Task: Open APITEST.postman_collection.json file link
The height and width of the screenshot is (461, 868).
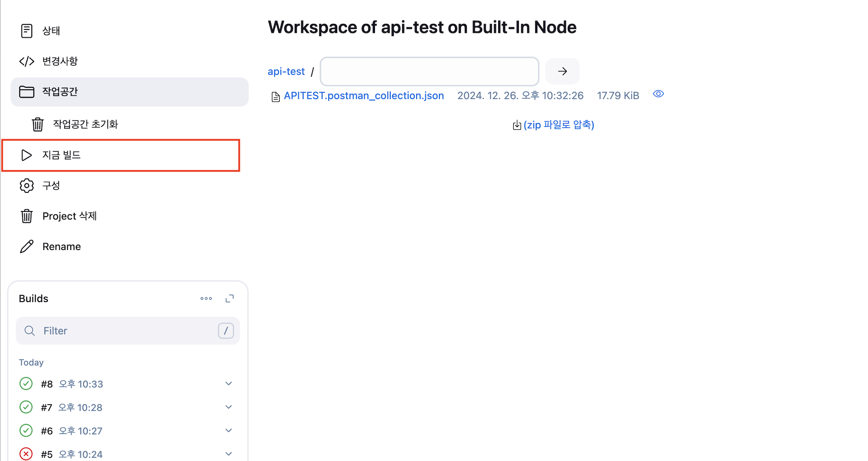Action: tap(364, 96)
